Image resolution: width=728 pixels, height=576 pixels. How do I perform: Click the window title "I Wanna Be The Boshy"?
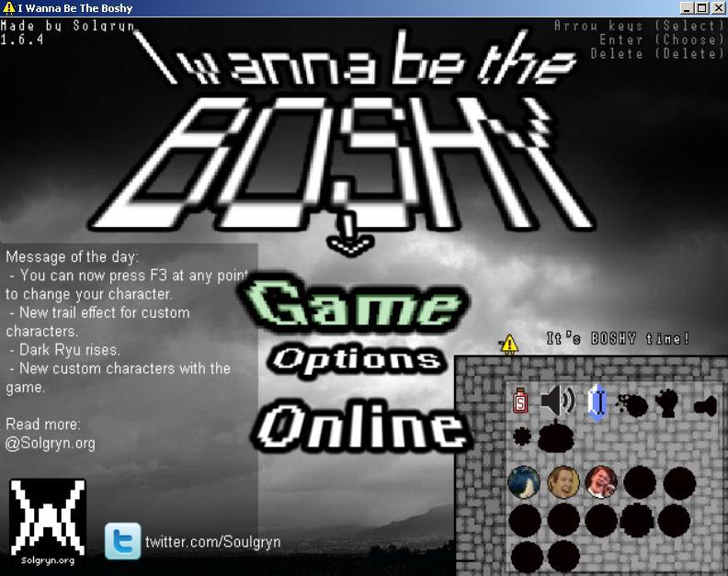75,8
